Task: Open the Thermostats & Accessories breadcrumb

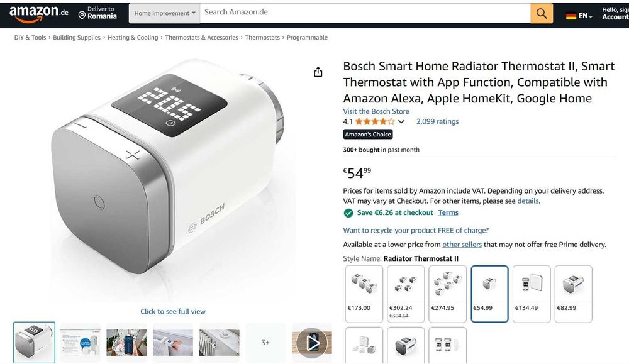Action: click(201, 37)
